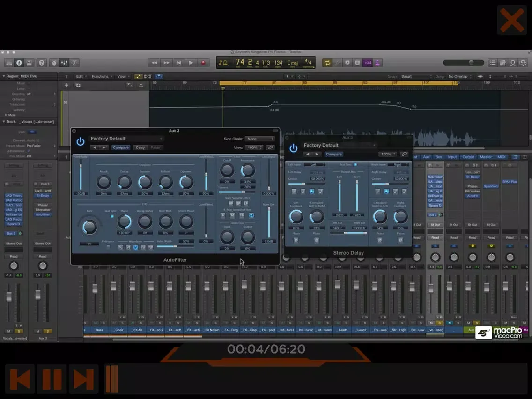Select next preset arrow in AutoFilter
Screen dimensions: 532x399
coord(103,148)
